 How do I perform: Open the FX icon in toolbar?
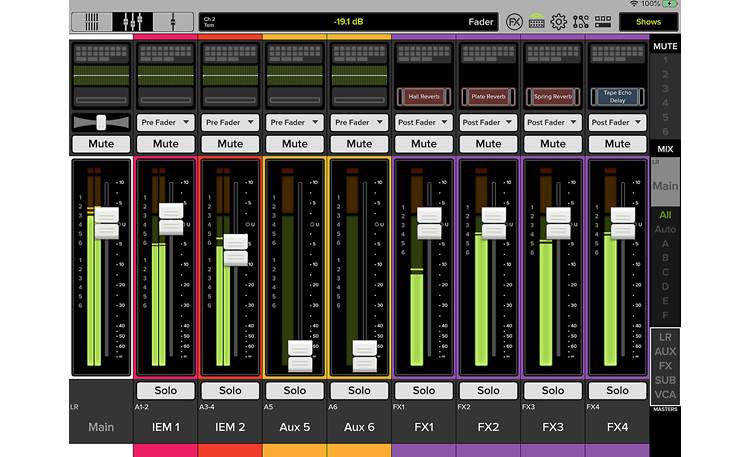514,22
